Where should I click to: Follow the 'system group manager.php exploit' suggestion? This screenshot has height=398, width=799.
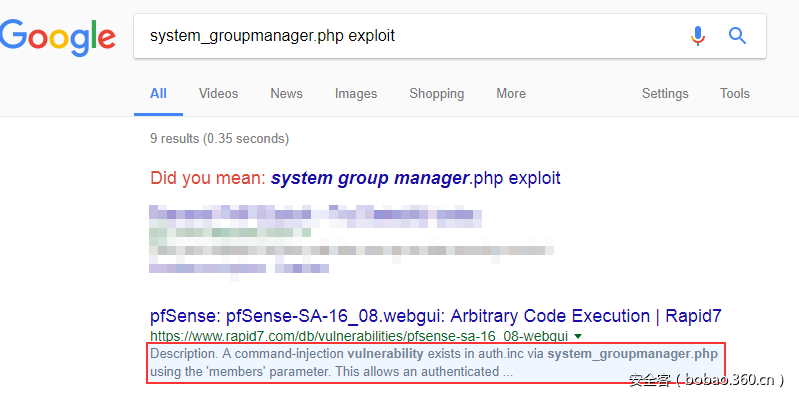pyautogui.click(x=415, y=178)
